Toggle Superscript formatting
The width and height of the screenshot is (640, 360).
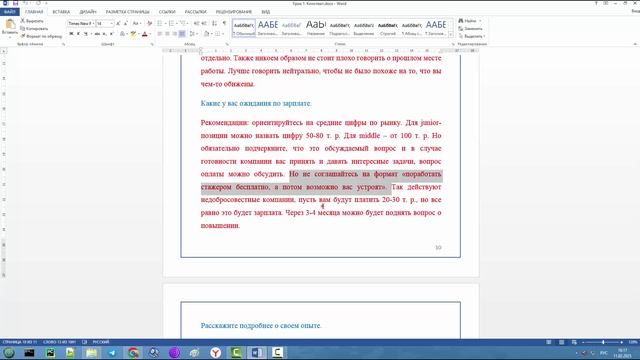click(x=111, y=34)
